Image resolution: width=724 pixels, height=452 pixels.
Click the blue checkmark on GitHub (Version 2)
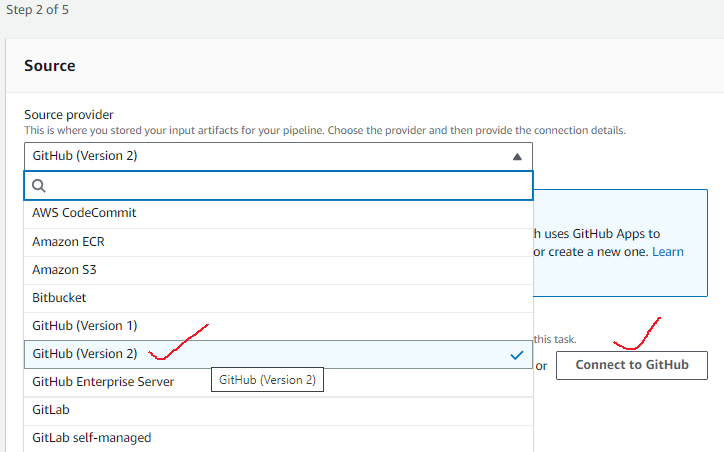517,355
